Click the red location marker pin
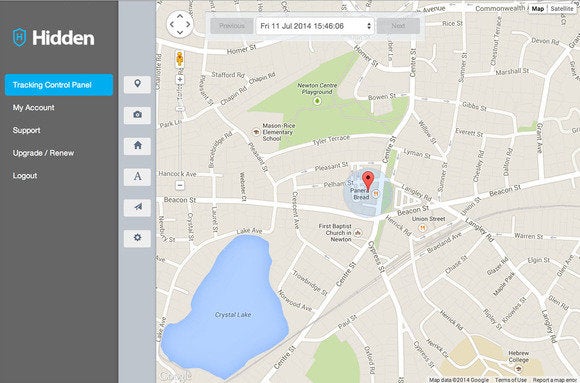580x383 pixels. tap(368, 182)
